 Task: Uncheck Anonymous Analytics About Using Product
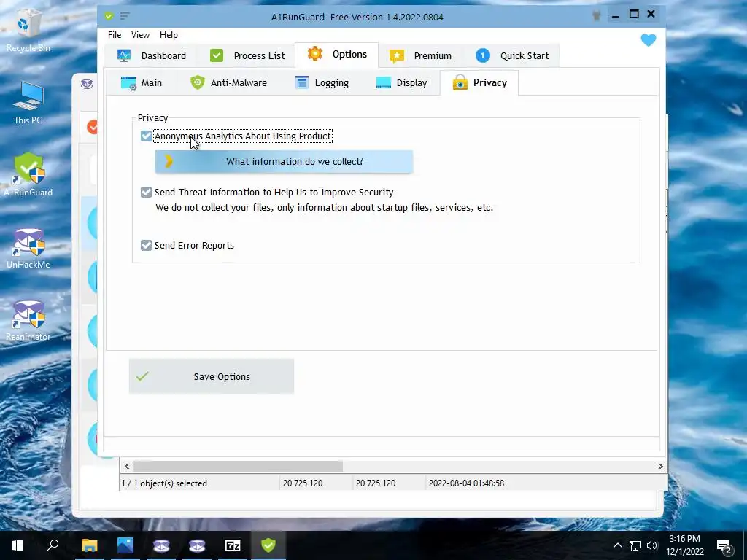[146, 136]
